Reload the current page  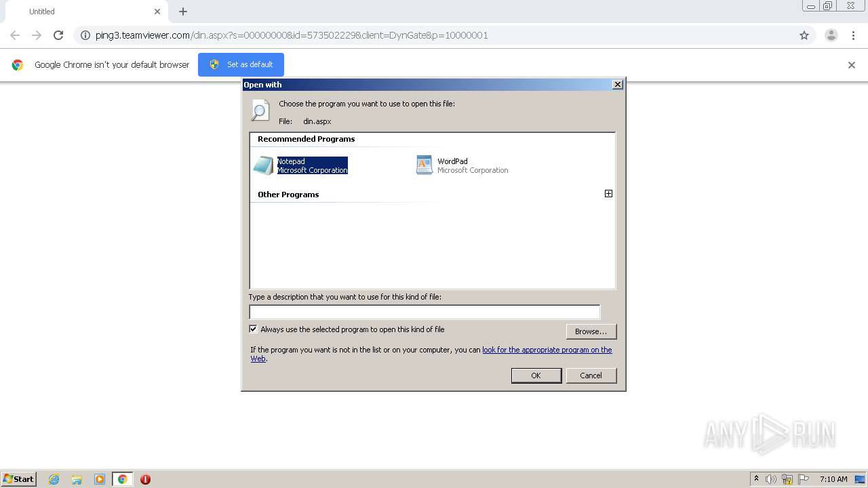click(x=58, y=35)
